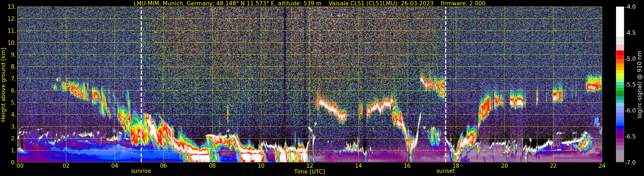Click the x-axis tick label '10'
Image resolution: width=644 pixels, height=176 pixels.
[261, 166]
